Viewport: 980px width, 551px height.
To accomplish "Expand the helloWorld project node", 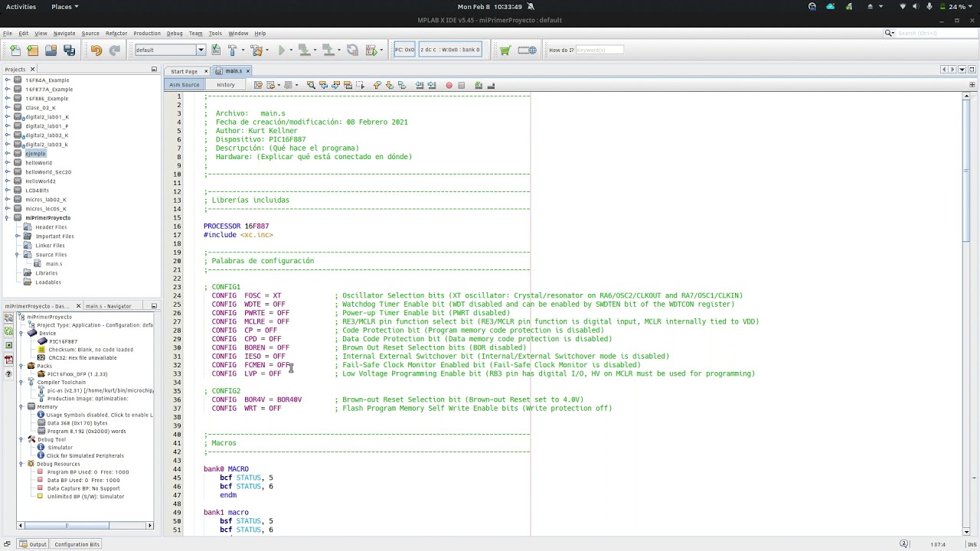I will (x=8, y=163).
